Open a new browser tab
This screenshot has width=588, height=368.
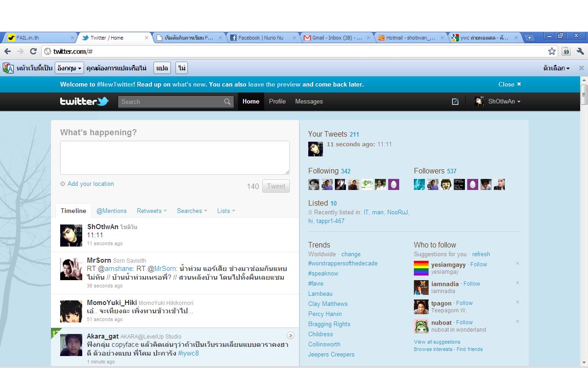pyautogui.click(x=529, y=38)
